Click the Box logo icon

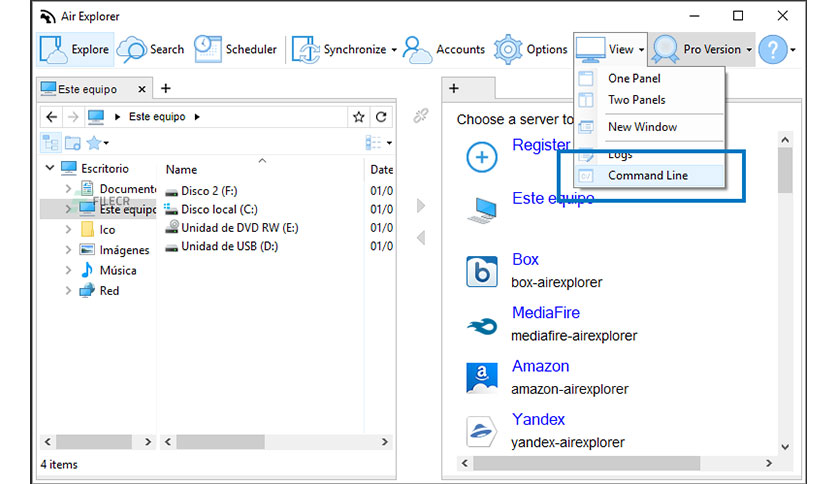tap(481, 271)
